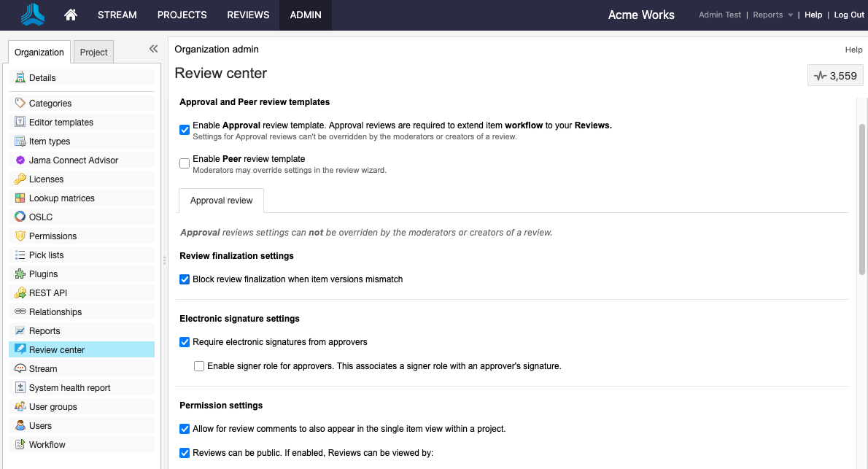Open the activity pulse 3,559 button
This screenshot has width=868, height=469.
834,76
